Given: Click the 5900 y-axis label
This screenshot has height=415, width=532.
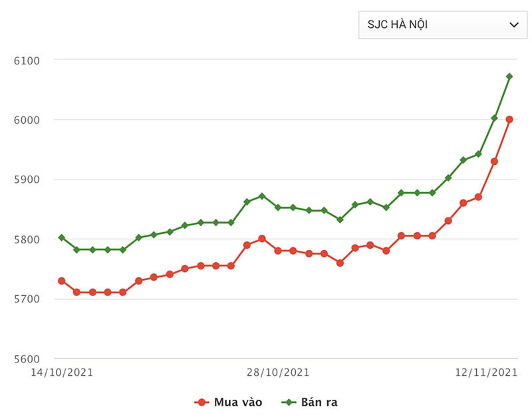Looking at the screenshot, I should (x=27, y=180).
